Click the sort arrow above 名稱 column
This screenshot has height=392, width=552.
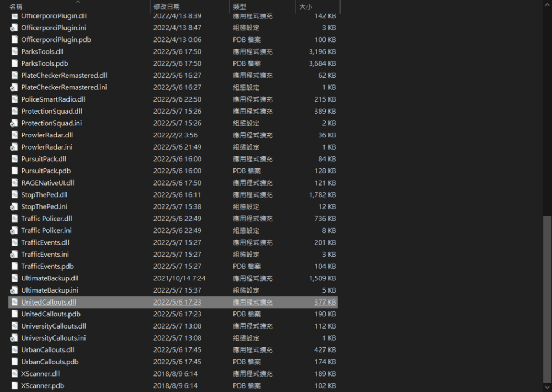[77, 2]
